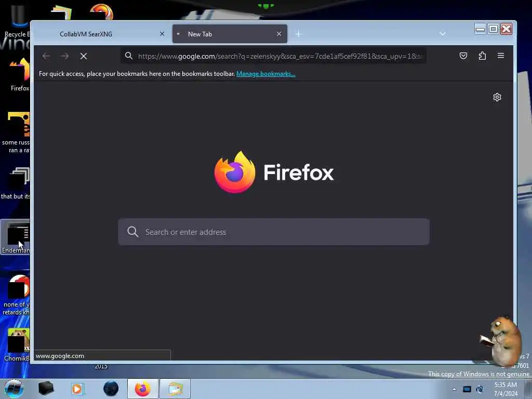Focus the Search or enter address box

tap(274, 232)
